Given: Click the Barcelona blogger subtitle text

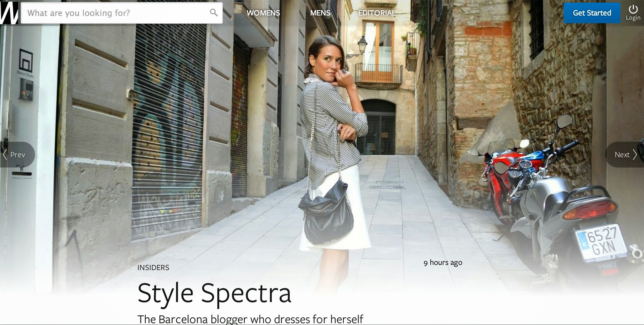Looking at the screenshot, I should point(250,319).
